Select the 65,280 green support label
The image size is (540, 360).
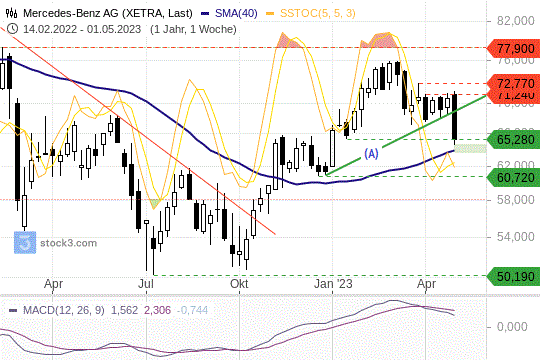pyautogui.click(x=513, y=140)
